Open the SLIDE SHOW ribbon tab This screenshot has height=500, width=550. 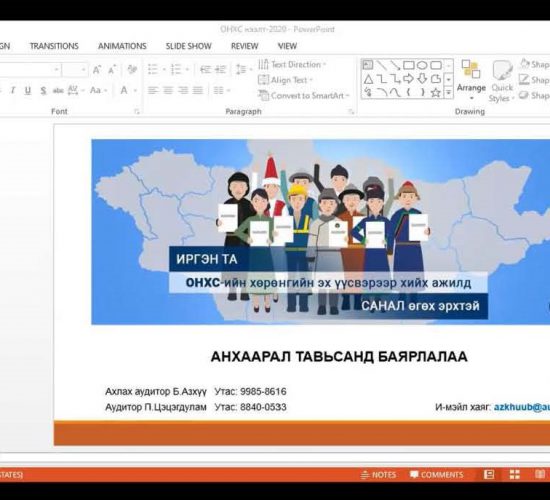188,46
